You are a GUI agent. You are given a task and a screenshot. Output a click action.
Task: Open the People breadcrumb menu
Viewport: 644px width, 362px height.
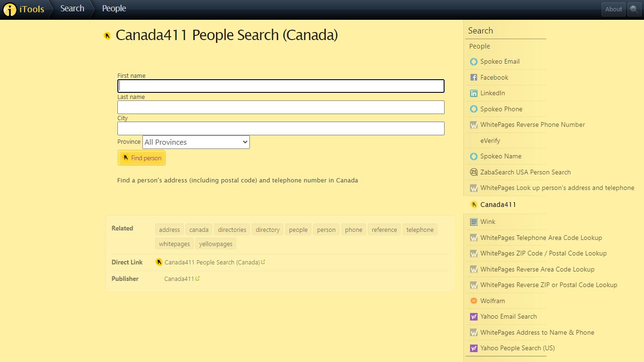pos(114,8)
